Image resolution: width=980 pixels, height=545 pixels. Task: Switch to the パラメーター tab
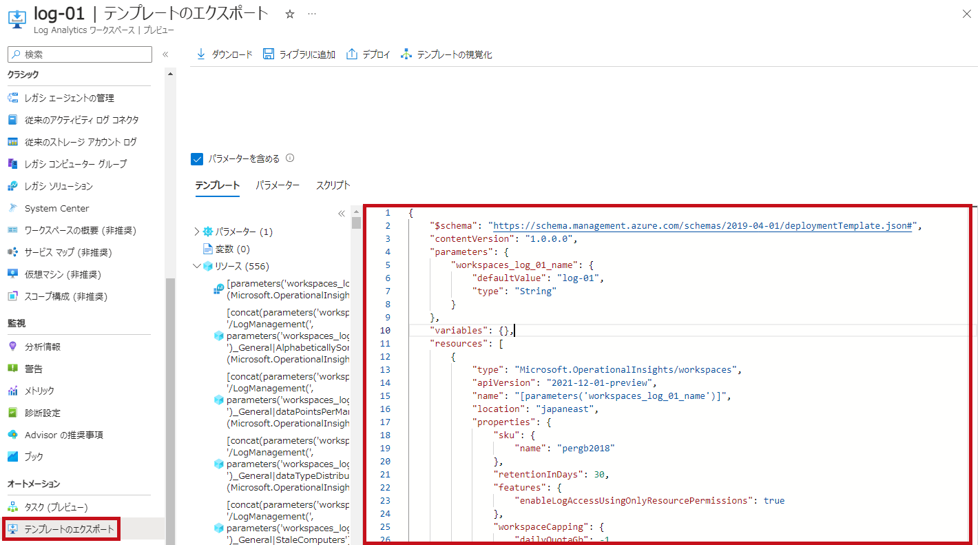(278, 185)
